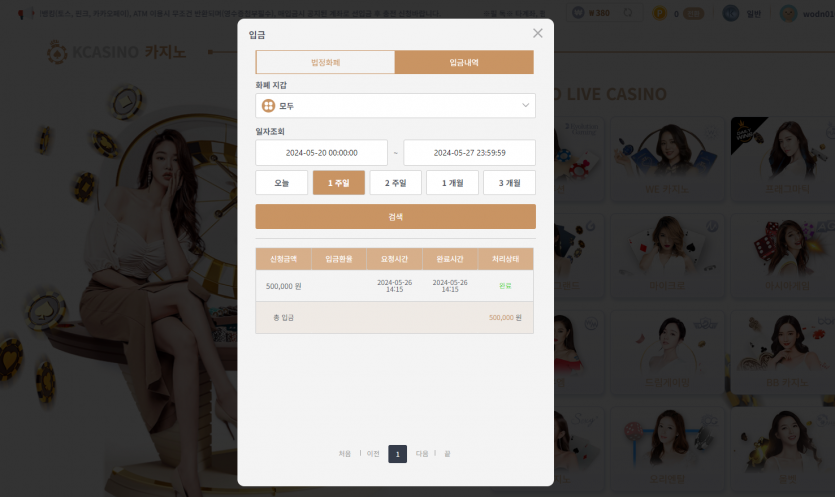The height and width of the screenshot is (497, 835).
Task: Switch to the 입금내역 tab
Action: (x=464, y=62)
